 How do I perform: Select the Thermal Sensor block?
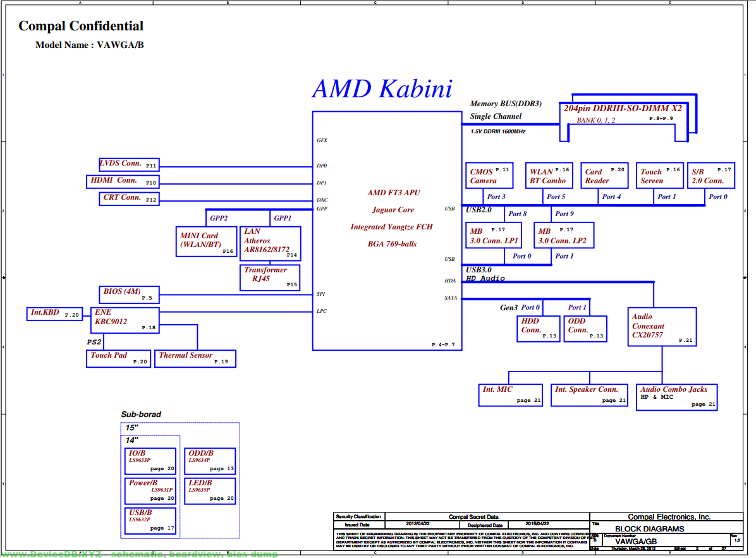(195, 358)
